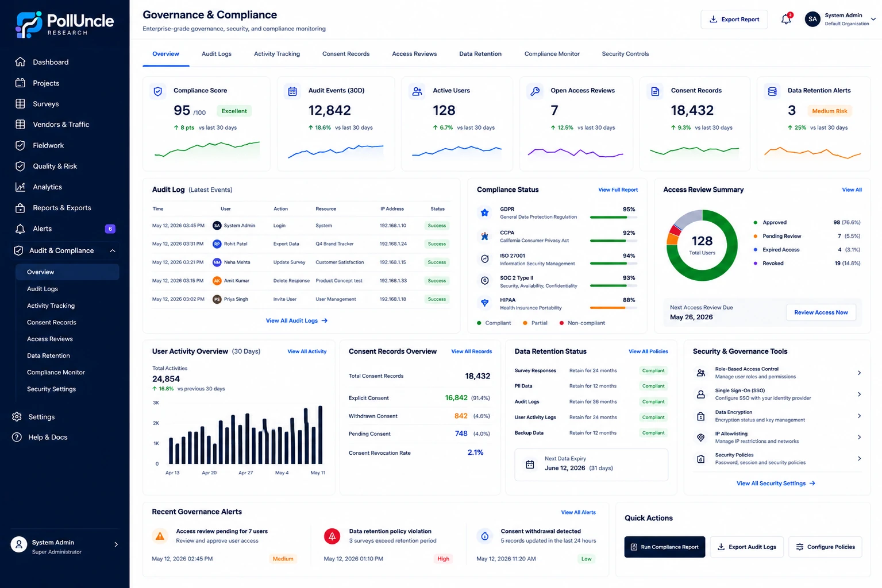
Task: Click the Consent Records document icon
Action: 655,91
